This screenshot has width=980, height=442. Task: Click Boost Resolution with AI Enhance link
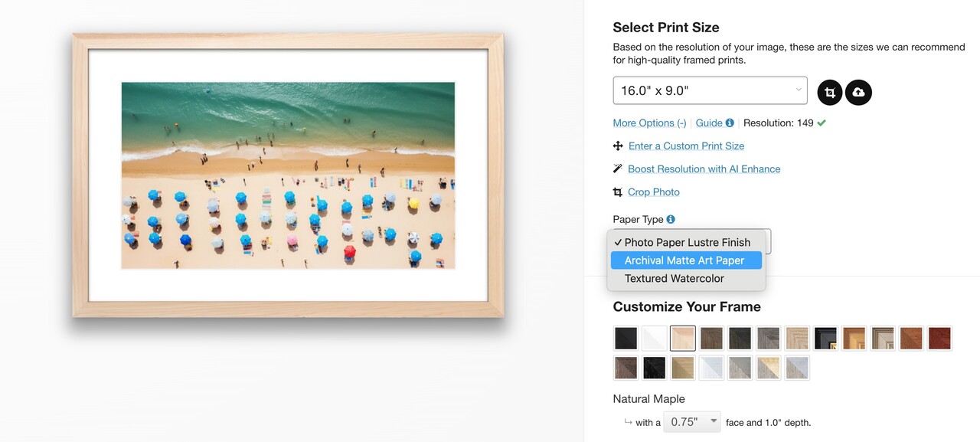pyautogui.click(x=704, y=169)
